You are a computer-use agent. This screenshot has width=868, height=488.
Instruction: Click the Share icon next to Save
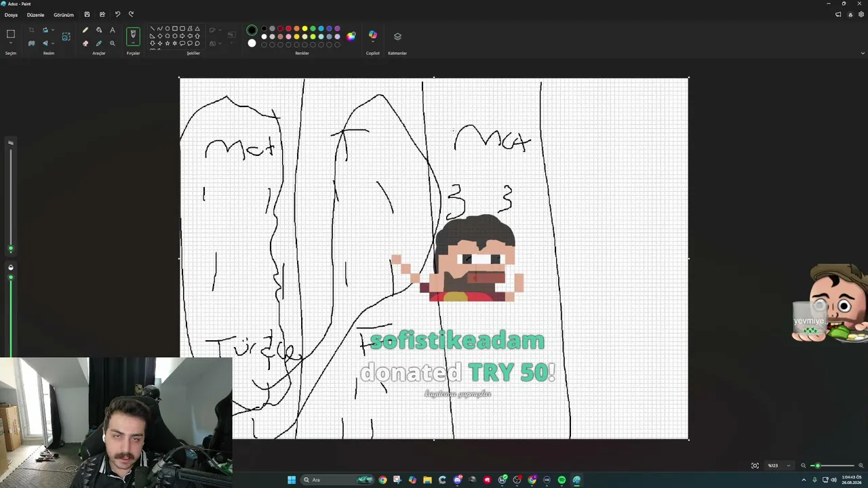[x=102, y=14]
